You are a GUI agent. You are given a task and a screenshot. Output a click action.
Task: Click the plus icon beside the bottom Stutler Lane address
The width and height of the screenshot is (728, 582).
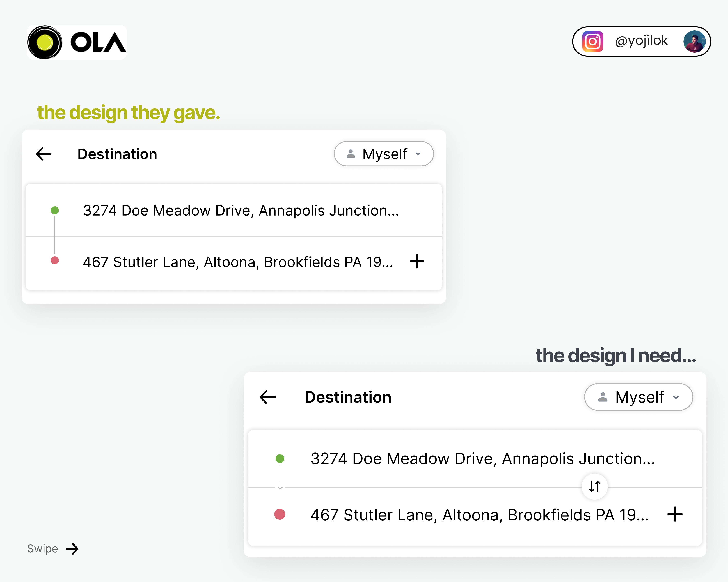(675, 514)
